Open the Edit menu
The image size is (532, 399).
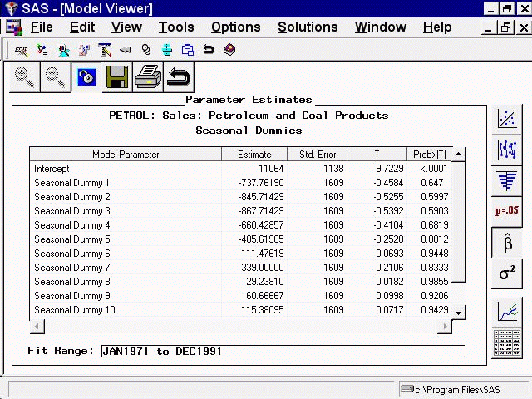(82, 27)
